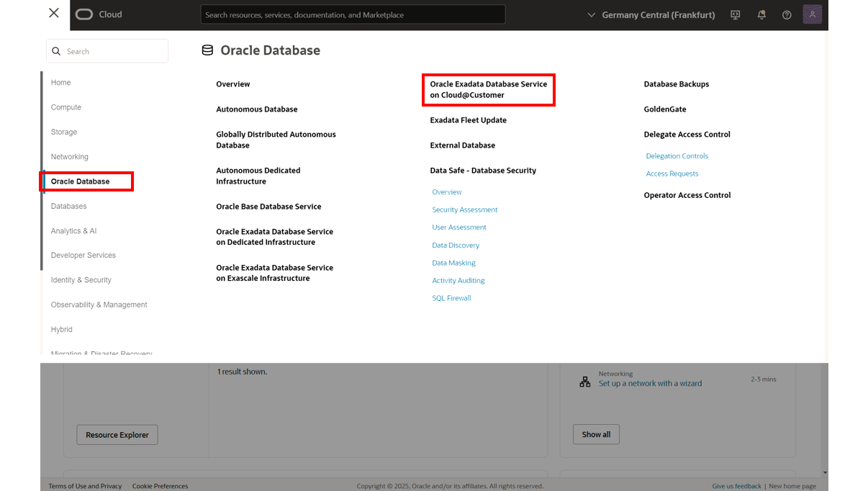Open the user profile avatar menu
This screenshot has height=491, width=868.
(812, 14)
